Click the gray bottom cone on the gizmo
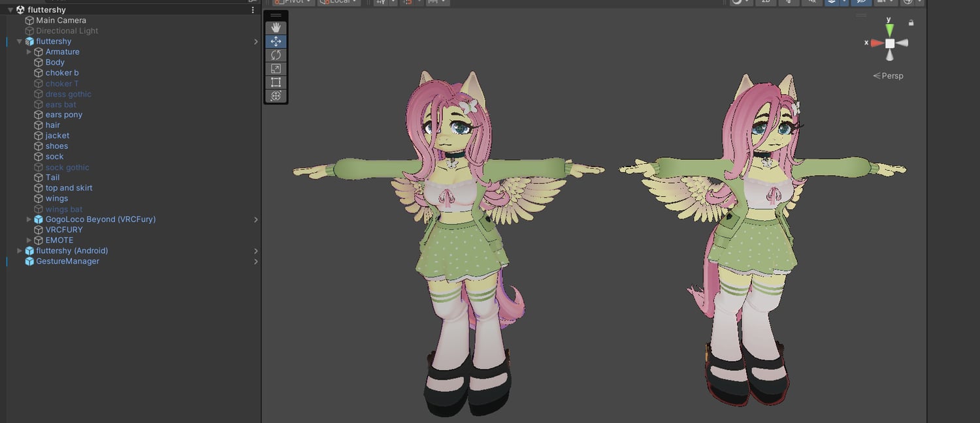 889,55
